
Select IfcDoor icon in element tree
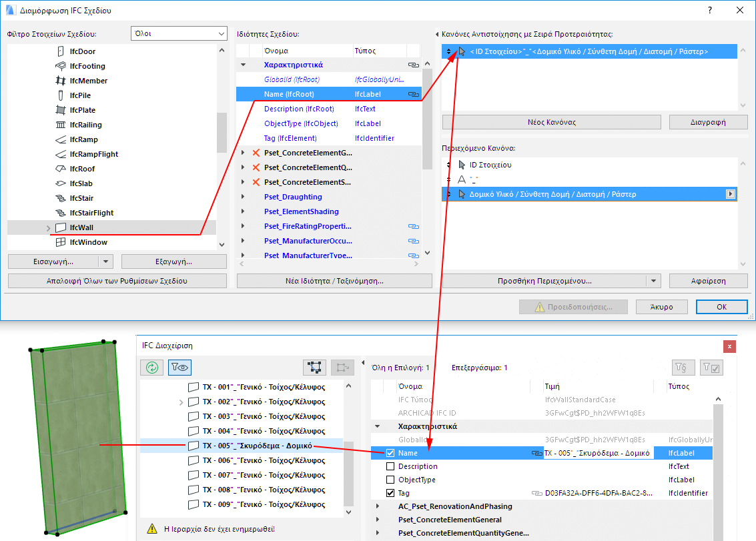pyautogui.click(x=61, y=51)
